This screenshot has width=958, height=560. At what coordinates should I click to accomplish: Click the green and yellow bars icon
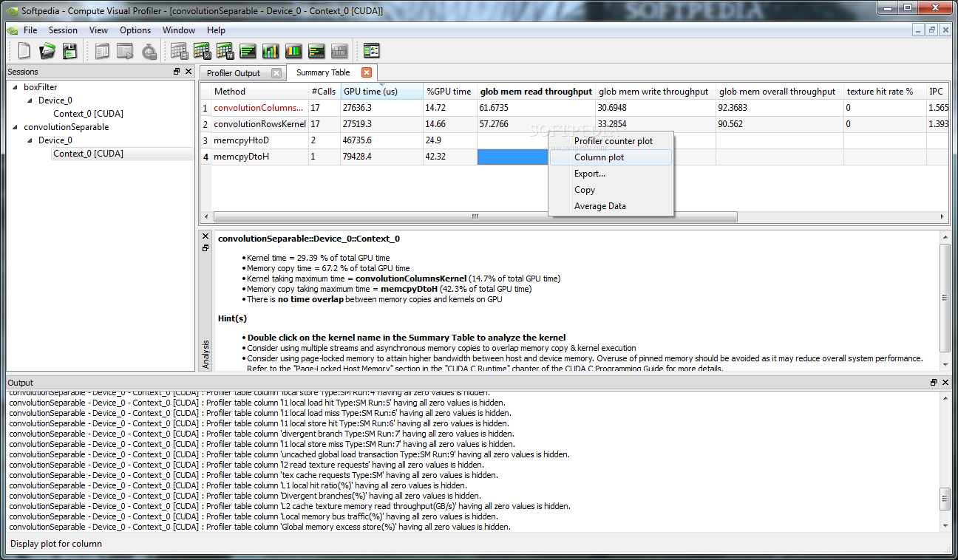[x=316, y=51]
